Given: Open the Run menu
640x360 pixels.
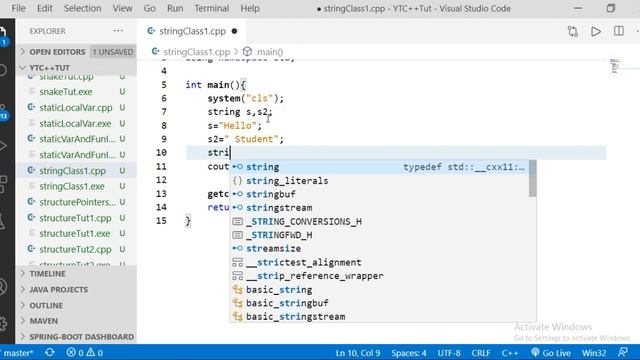Looking at the screenshot, I should (x=175, y=8).
